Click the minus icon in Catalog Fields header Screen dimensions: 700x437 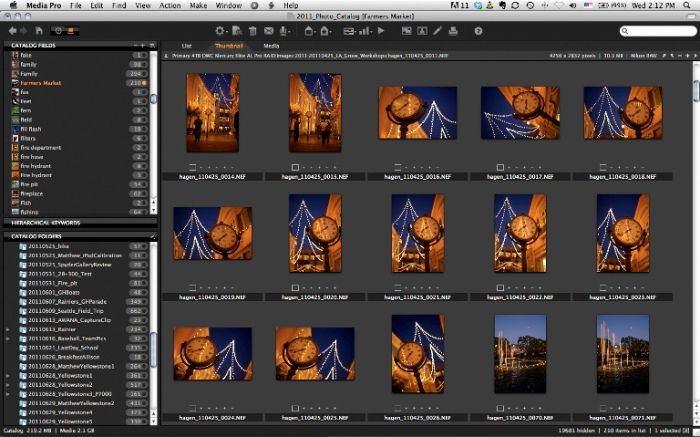tap(136, 46)
